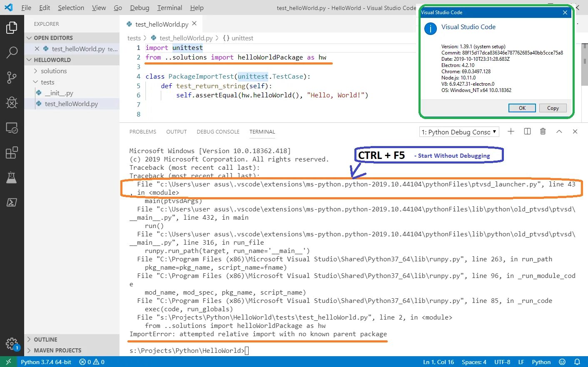Open the Go menu
This screenshot has width=588, height=367.
click(118, 7)
